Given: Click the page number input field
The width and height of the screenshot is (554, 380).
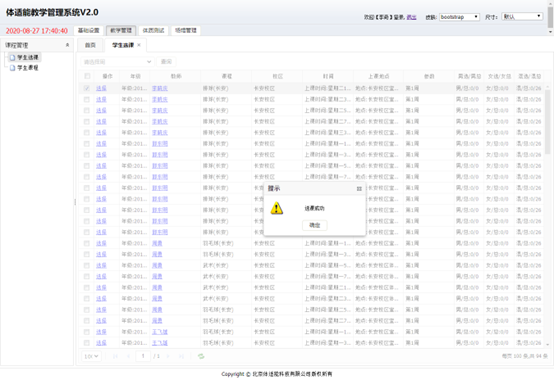Looking at the screenshot, I should click(x=143, y=356).
